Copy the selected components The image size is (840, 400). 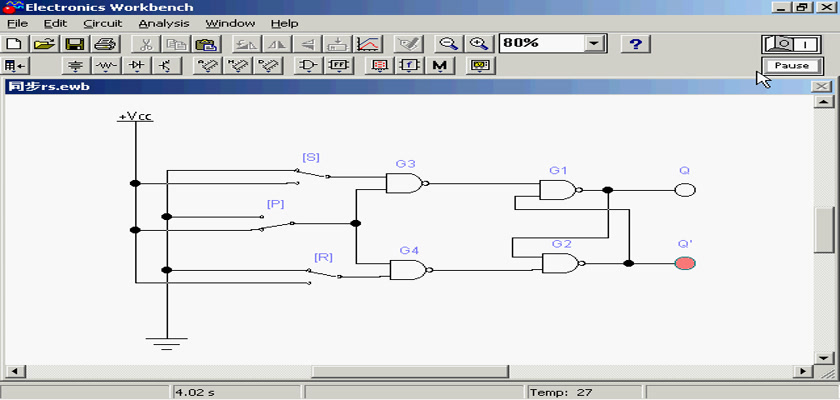174,44
